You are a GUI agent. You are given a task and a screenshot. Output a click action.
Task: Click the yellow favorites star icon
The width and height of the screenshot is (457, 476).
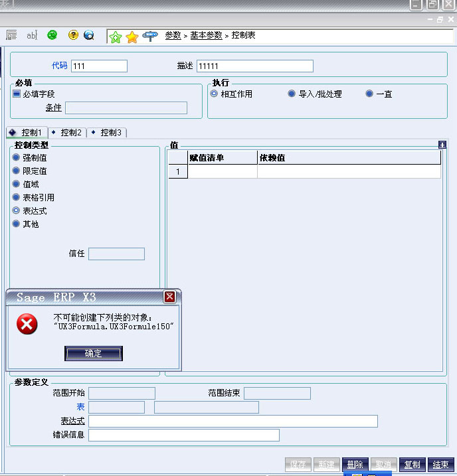click(132, 37)
